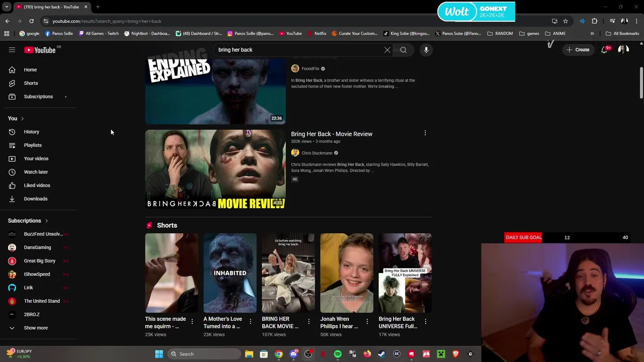Viewport: 644px width, 362px height.
Task: Open the All Games - Twitch bookmark
Action: [99, 34]
